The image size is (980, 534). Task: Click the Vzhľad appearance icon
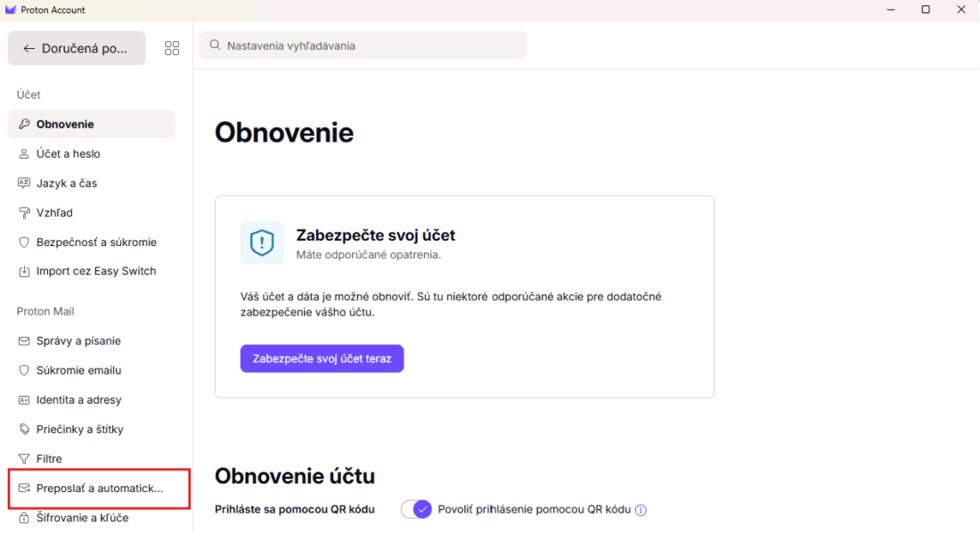(24, 212)
